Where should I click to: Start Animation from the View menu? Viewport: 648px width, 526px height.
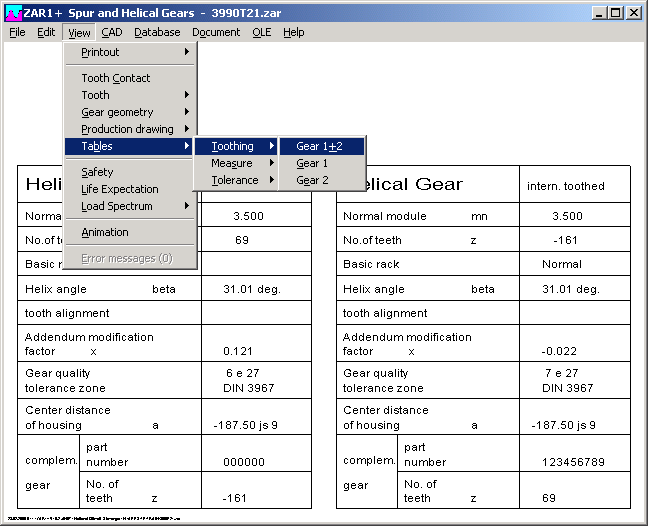(105, 232)
